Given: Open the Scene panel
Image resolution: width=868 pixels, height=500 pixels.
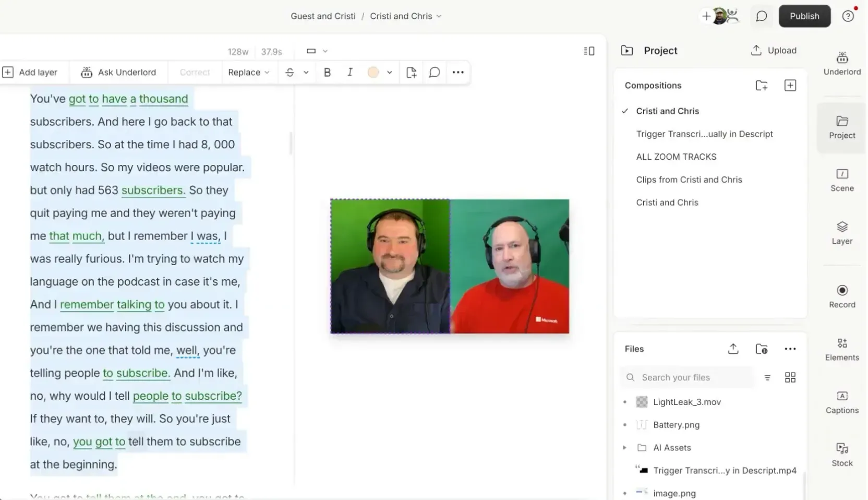Looking at the screenshot, I should click(x=841, y=179).
